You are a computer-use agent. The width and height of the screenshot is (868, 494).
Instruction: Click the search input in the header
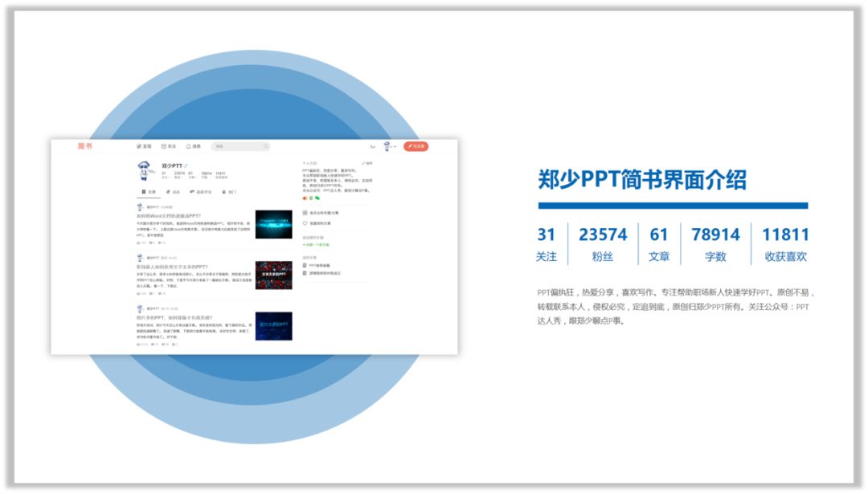(x=240, y=146)
